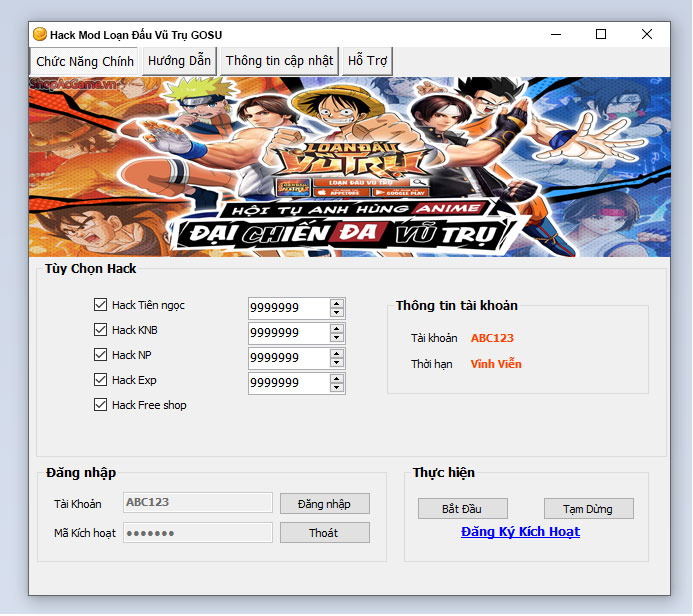Switch to the Hỗ Trợ tab
The width and height of the screenshot is (693, 616).
367,61
